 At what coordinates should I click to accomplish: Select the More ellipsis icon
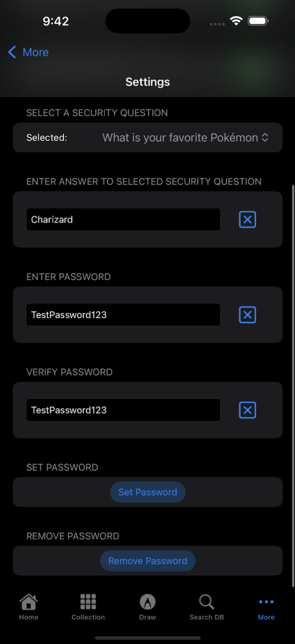(266, 601)
